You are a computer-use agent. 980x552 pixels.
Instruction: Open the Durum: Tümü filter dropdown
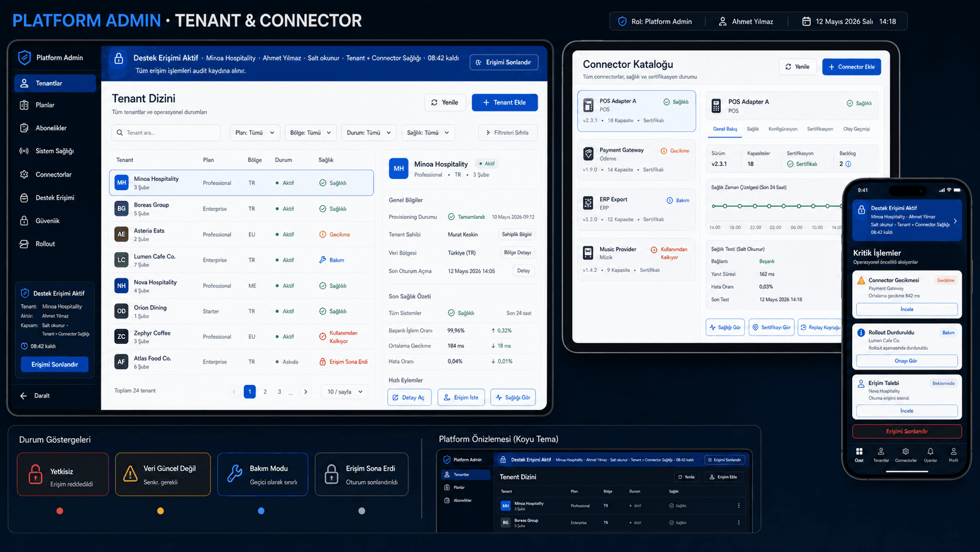click(369, 133)
